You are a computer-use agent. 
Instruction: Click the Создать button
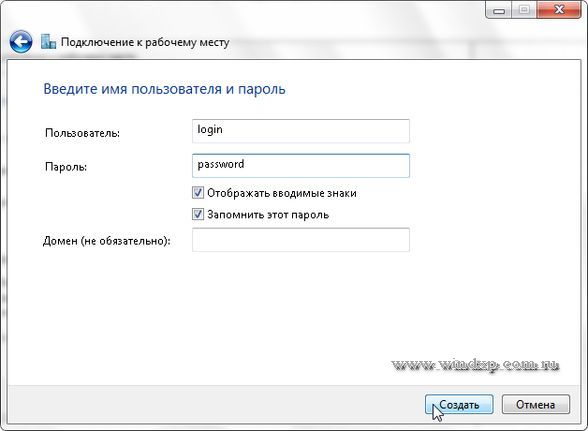tap(459, 404)
